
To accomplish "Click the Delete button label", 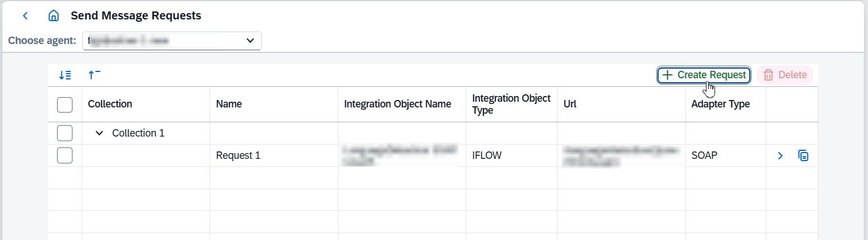I will coord(793,75).
